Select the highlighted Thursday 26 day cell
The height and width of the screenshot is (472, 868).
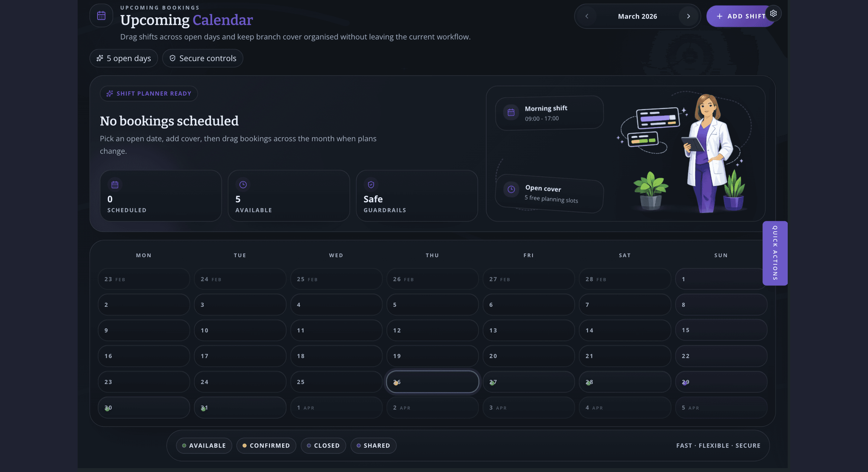(x=432, y=382)
